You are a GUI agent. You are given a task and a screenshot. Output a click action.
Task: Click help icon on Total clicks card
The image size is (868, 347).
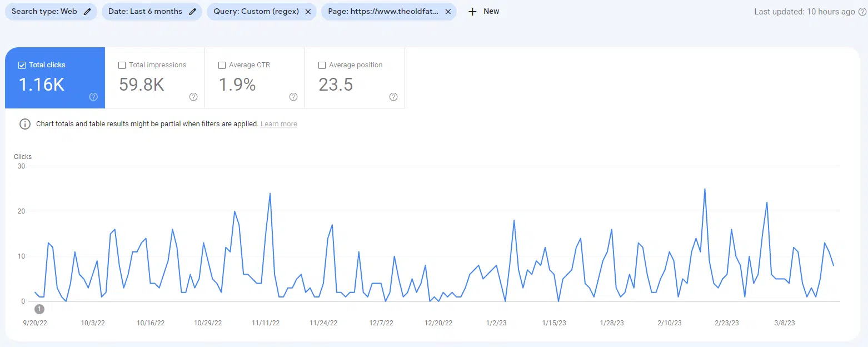point(93,97)
